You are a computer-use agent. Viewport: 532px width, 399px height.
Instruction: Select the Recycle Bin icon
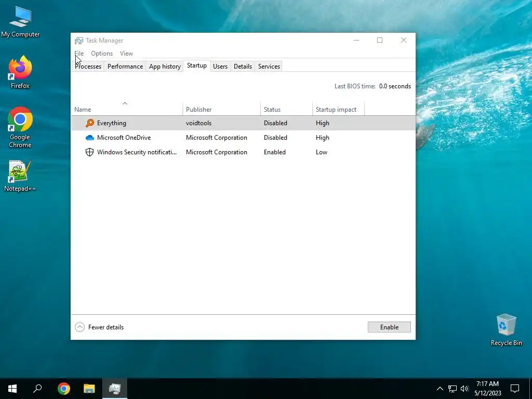click(506, 330)
